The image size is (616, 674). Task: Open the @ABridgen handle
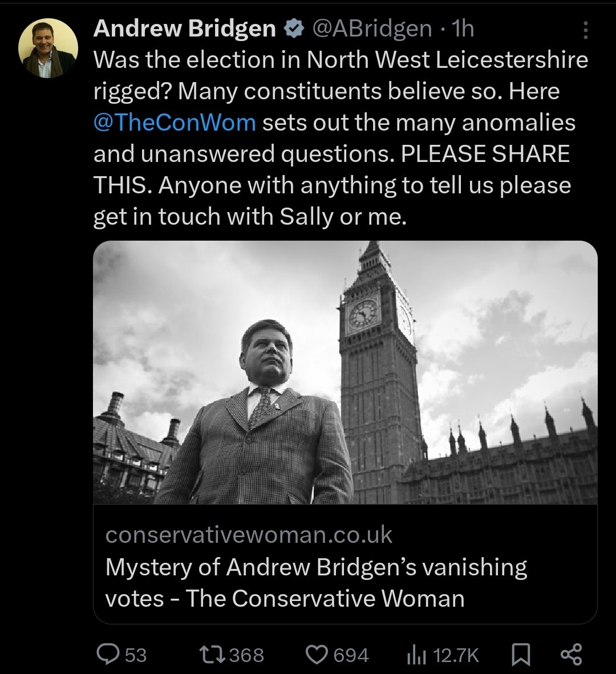coord(371,29)
